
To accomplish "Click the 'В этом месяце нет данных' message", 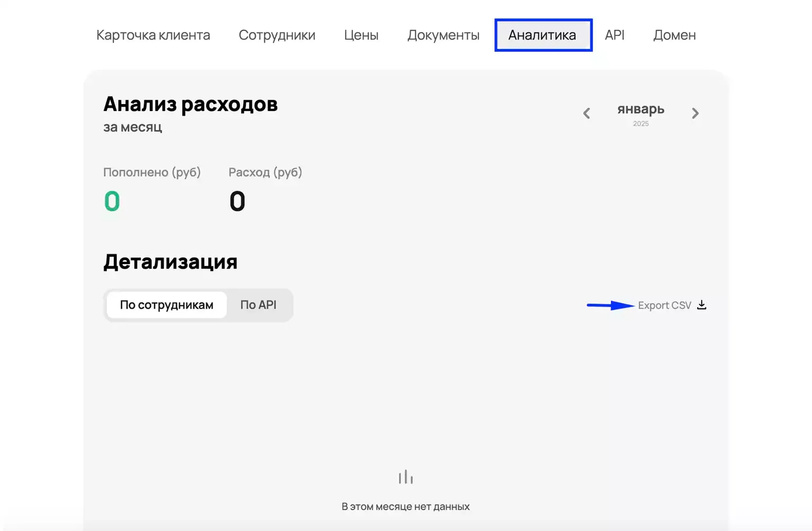I will (x=405, y=506).
